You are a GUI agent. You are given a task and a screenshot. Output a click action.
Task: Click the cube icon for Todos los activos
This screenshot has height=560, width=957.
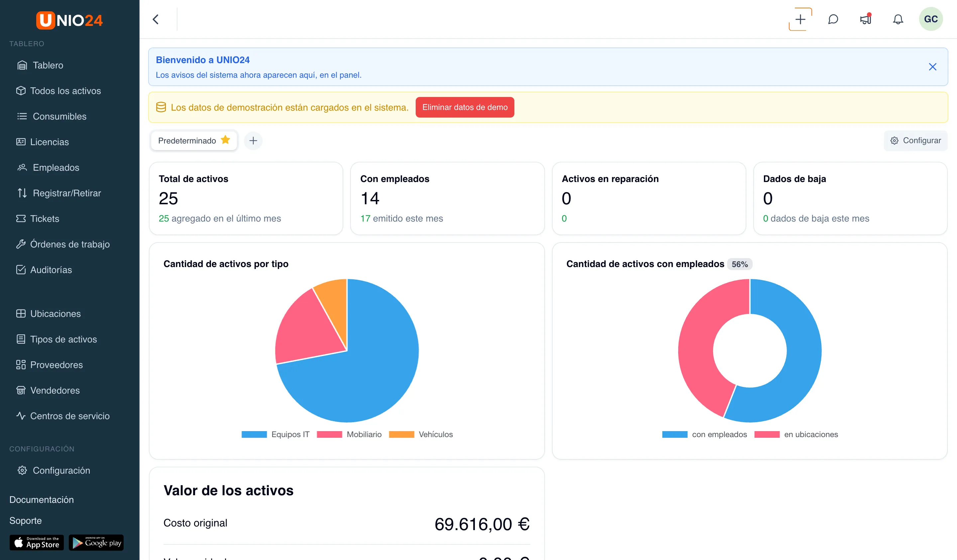tap(21, 91)
